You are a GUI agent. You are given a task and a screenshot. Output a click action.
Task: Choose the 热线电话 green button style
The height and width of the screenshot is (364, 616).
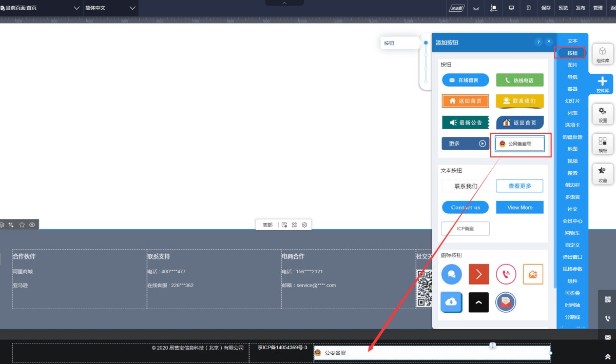519,80
